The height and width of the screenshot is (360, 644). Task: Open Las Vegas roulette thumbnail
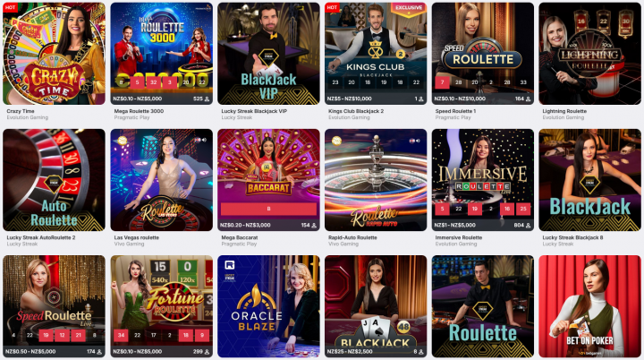coord(161,180)
